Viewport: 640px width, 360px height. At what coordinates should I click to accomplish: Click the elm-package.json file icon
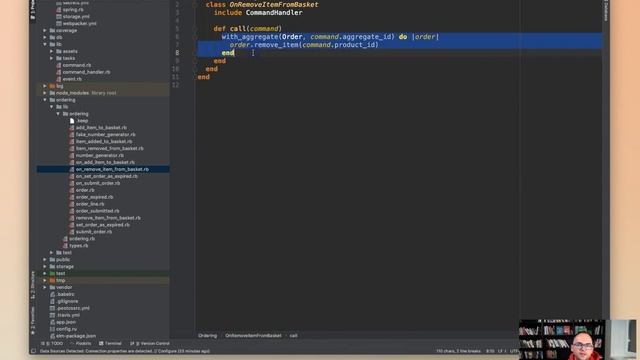click(x=52, y=336)
